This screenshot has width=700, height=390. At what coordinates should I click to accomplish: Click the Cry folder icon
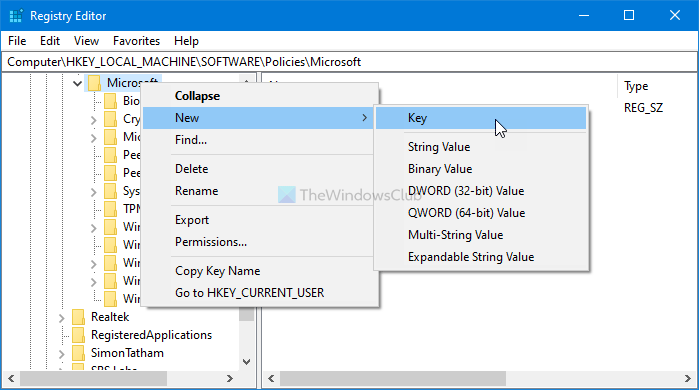pyautogui.click(x=110, y=119)
